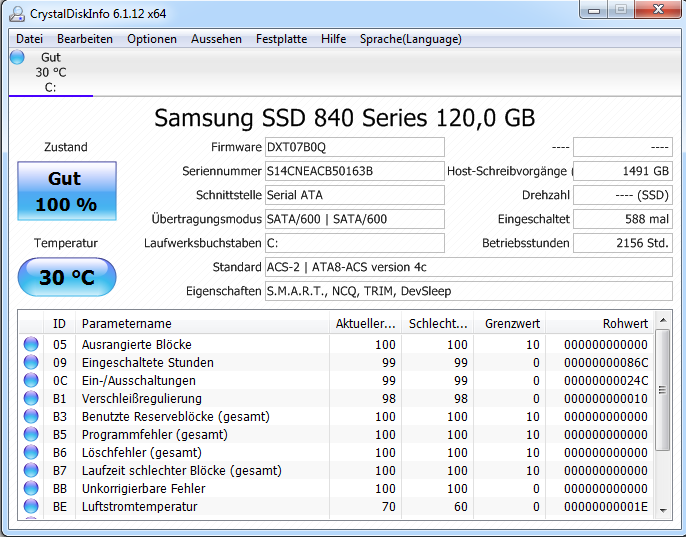Screen dimensions: 686x537
Task: Select the Programmfehler (gesamt) parameter name
Action: coord(155,434)
